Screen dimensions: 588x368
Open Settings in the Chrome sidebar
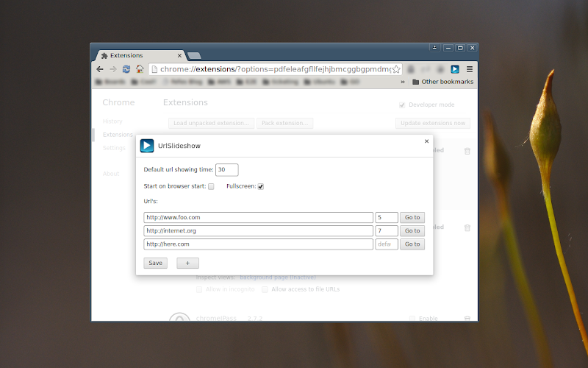114,148
